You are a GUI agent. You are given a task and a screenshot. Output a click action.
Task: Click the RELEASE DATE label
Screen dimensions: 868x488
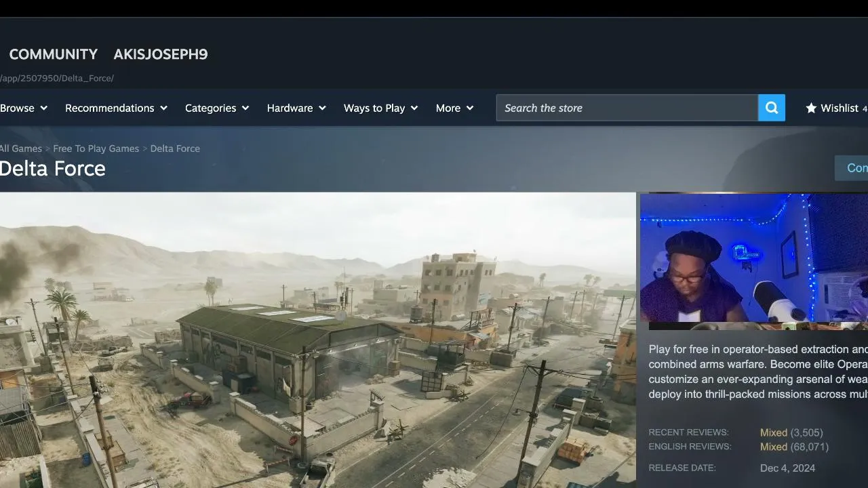click(x=682, y=468)
